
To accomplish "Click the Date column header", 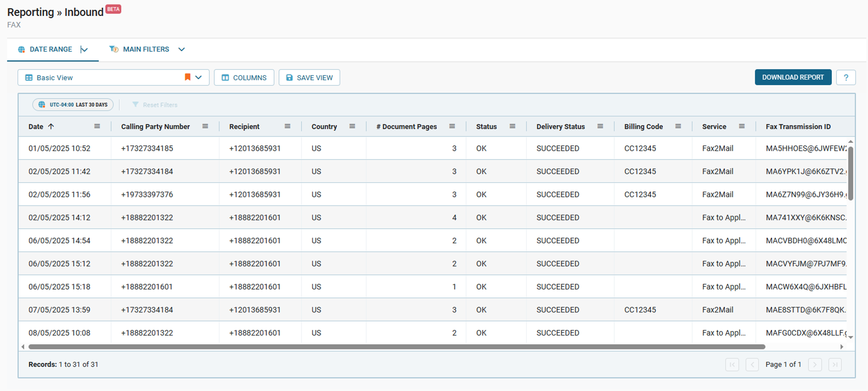I will [36, 127].
